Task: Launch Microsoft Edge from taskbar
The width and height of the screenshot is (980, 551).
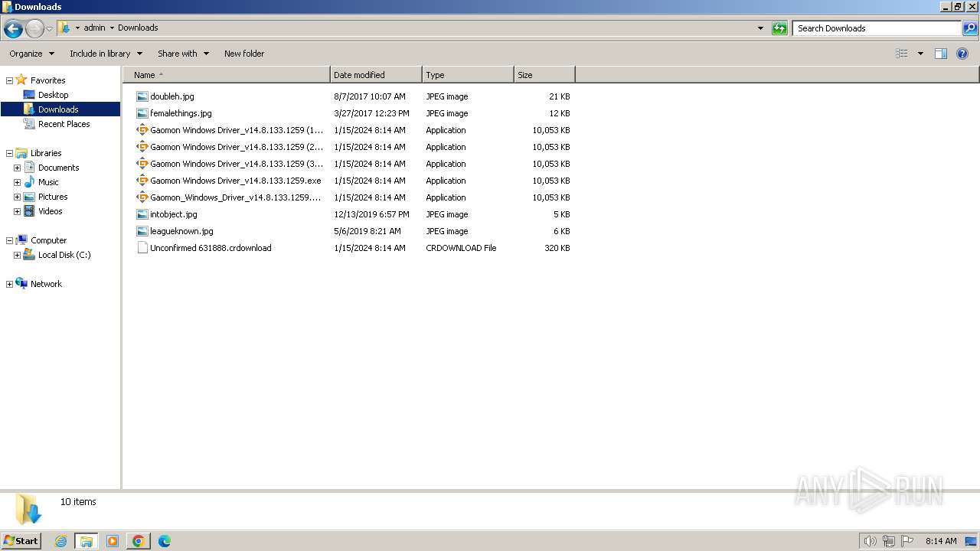Action: tap(165, 541)
